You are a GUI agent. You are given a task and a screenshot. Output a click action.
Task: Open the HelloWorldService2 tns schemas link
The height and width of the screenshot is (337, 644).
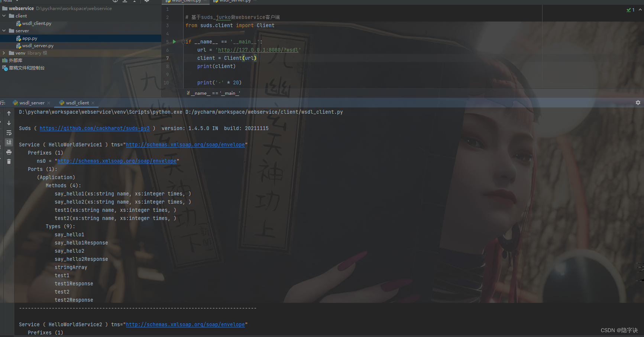tap(185, 324)
